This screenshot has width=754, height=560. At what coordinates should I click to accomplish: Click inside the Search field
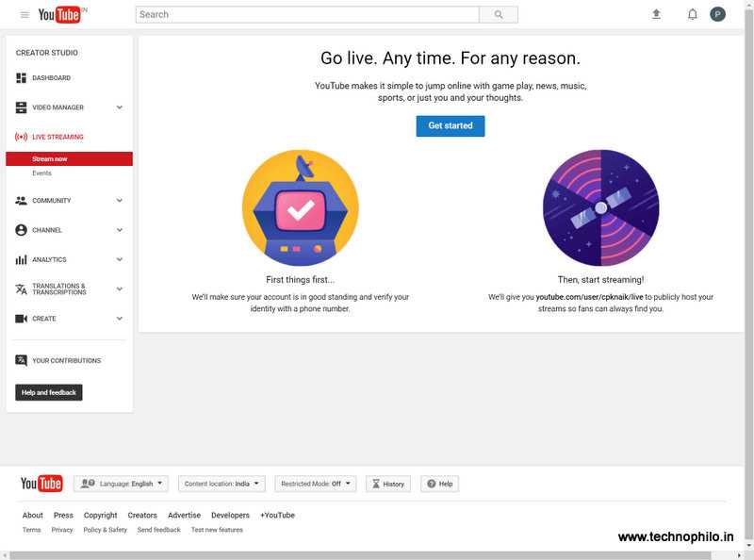(302, 14)
